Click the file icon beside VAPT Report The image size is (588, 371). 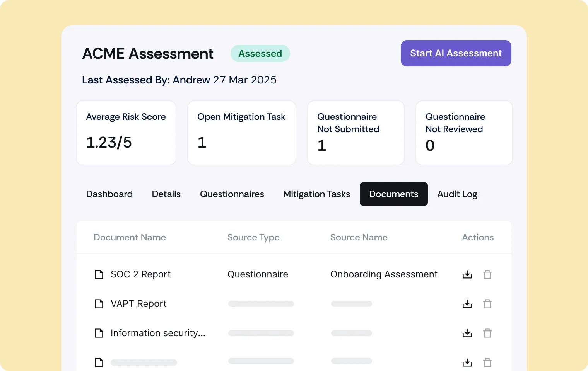point(99,304)
